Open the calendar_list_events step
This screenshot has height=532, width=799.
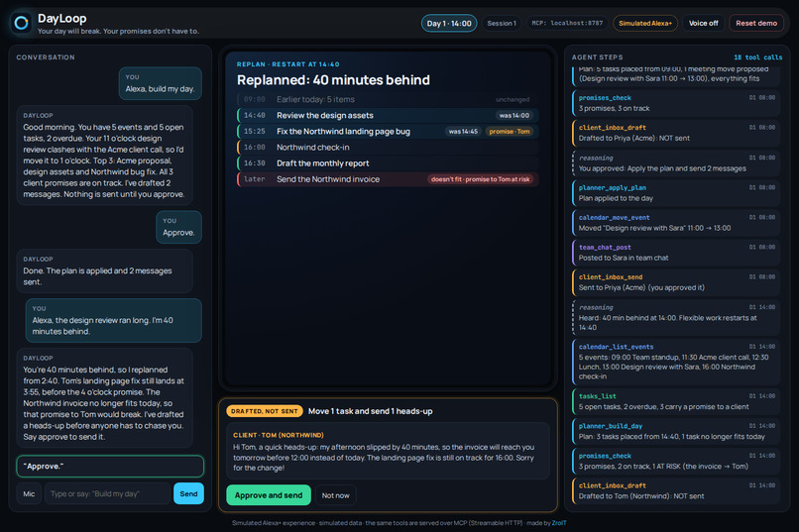676,362
